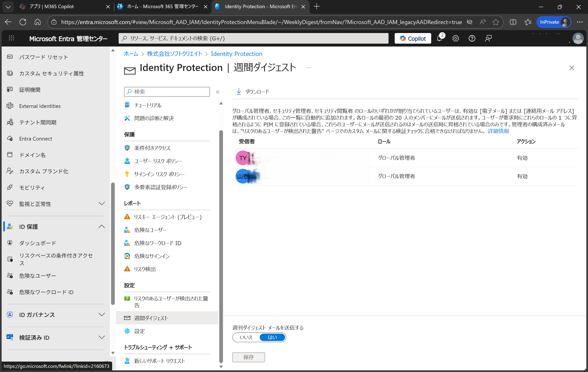Open the notifications bell icon
This screenshot has width=588, height=372.
[x=440, y=38]
